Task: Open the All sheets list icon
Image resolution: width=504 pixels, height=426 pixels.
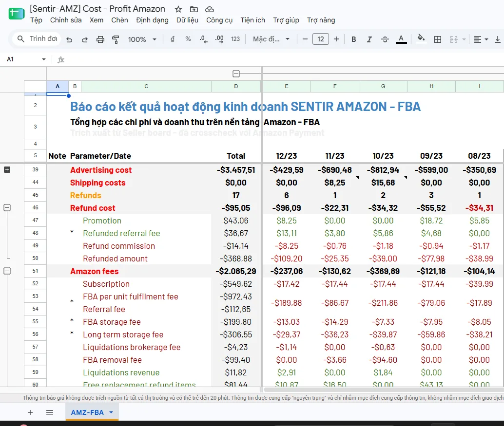Action: [50, 412]
